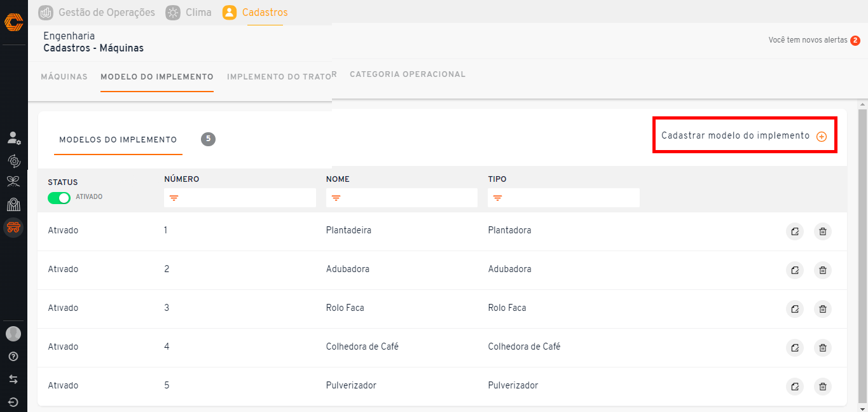Edit the Colhedora de Café row
This screenshot has height=412, width=868.
click(795, 348)
